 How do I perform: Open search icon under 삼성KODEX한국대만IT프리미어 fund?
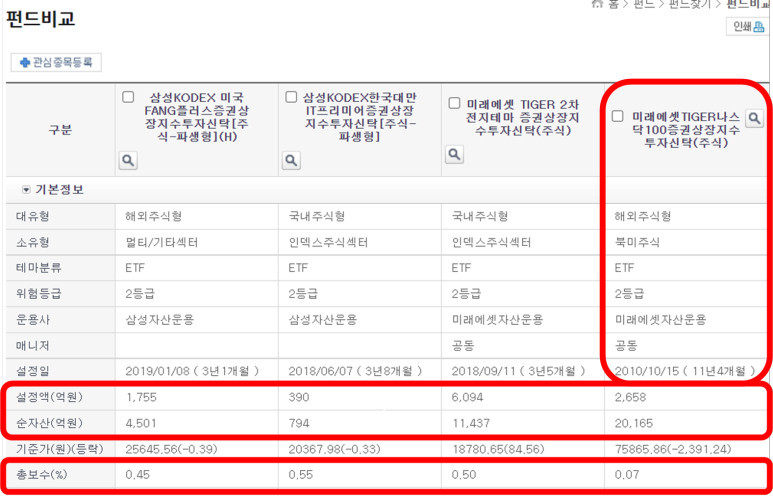tap(291, 160)
